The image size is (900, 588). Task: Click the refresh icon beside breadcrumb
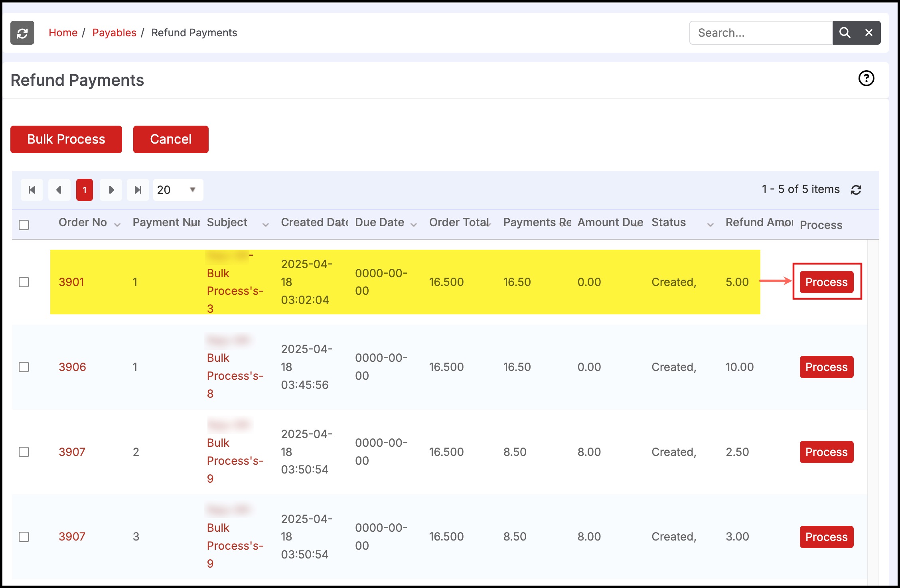click(22, 33)
